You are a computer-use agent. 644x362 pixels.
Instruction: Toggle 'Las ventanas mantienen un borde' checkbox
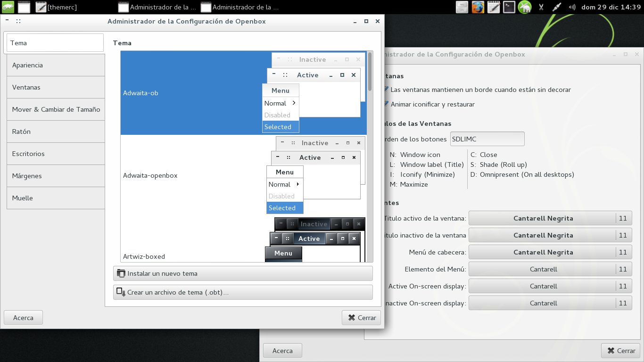click(x=386, y=89)
